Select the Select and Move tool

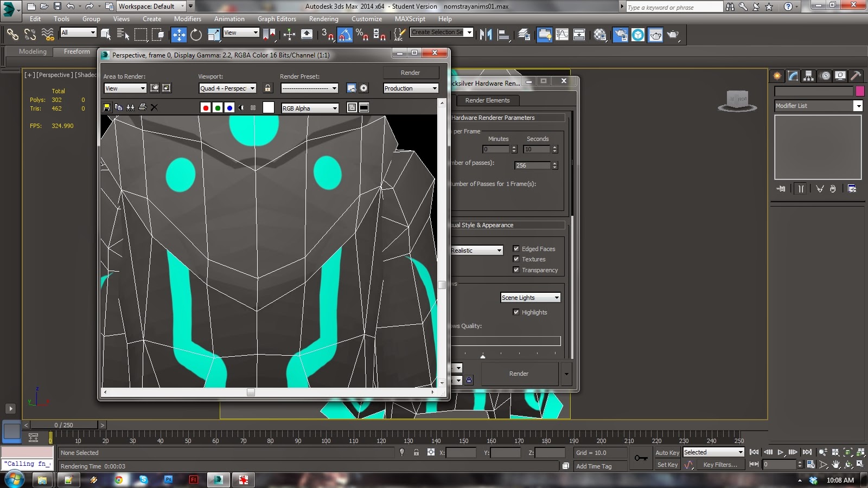tap(178, 35)
